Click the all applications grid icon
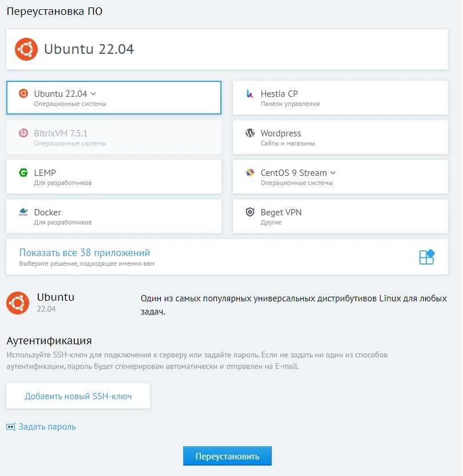 click(x=427, y=257)
